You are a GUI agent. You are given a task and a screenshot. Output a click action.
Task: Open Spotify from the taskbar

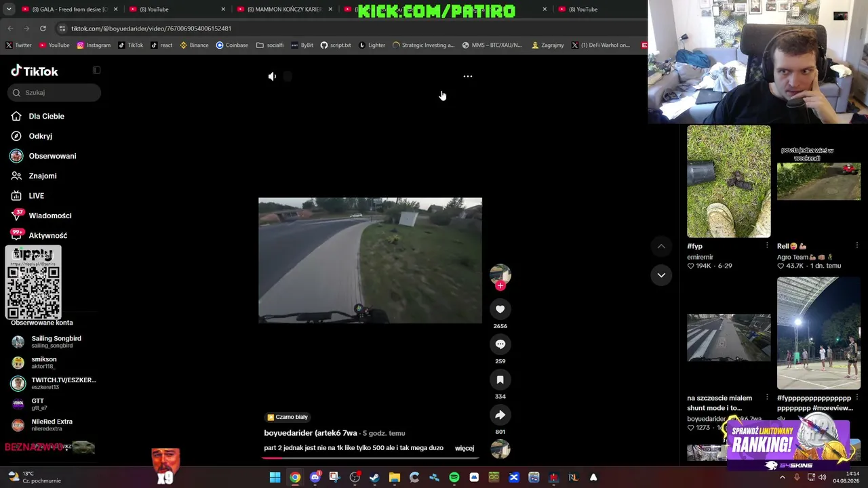pos(454,477)
